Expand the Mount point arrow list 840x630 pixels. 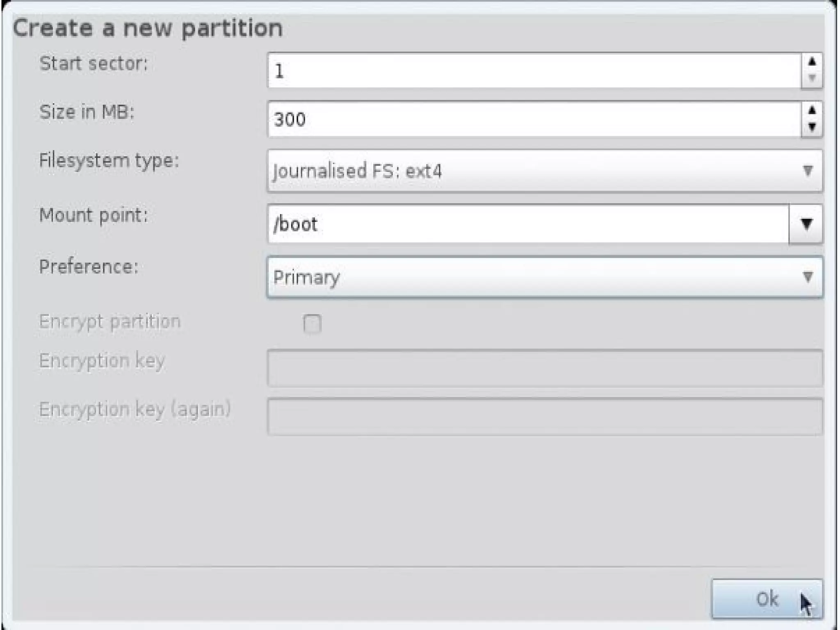pyautogui.click(x=806, y=224)
